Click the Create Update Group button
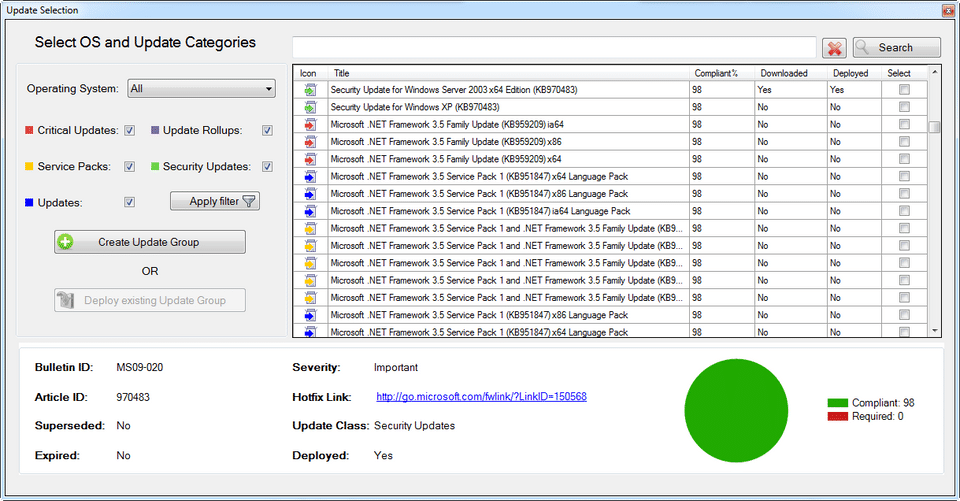960x501 pixels. (150, 242)
